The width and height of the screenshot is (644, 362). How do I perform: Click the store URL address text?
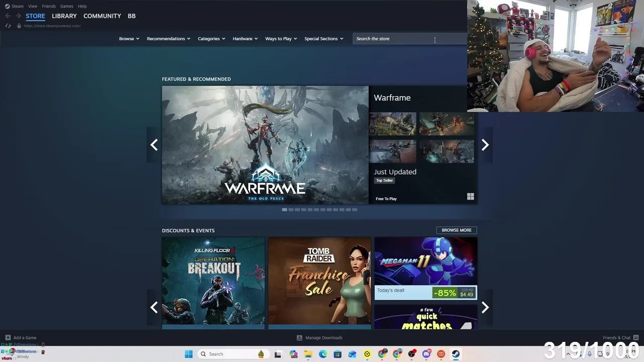point(52,26)
